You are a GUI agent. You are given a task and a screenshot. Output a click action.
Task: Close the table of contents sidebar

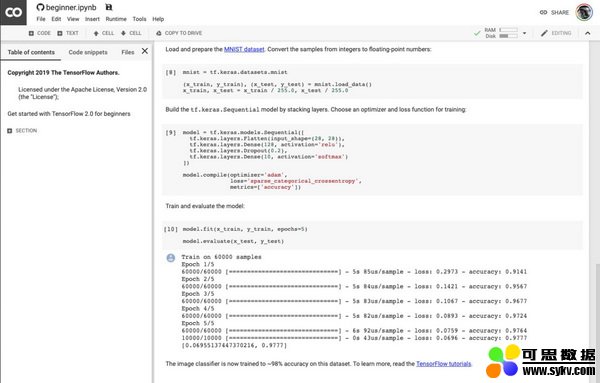click(x=145, y=51)
